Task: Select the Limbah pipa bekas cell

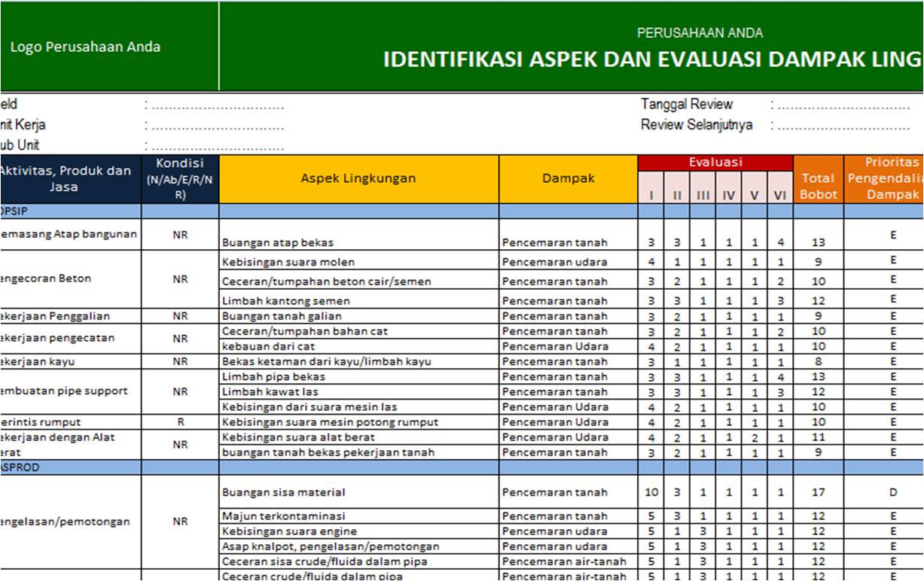Action: click(x=358, y=376)
